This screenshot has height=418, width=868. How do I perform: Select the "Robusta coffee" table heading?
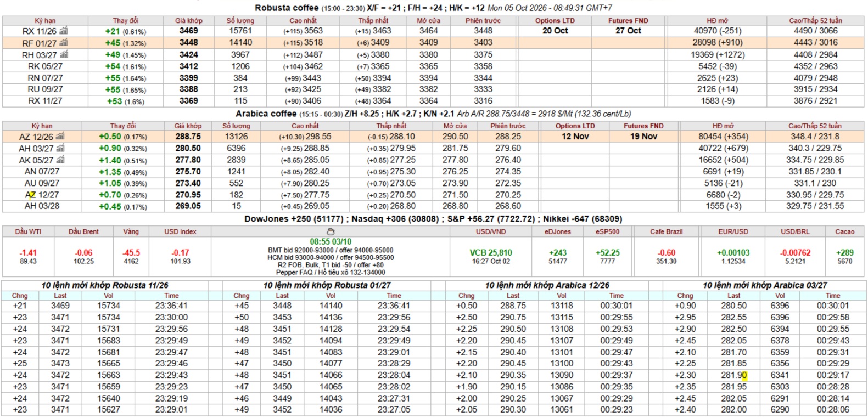click(x=287, y=8)
